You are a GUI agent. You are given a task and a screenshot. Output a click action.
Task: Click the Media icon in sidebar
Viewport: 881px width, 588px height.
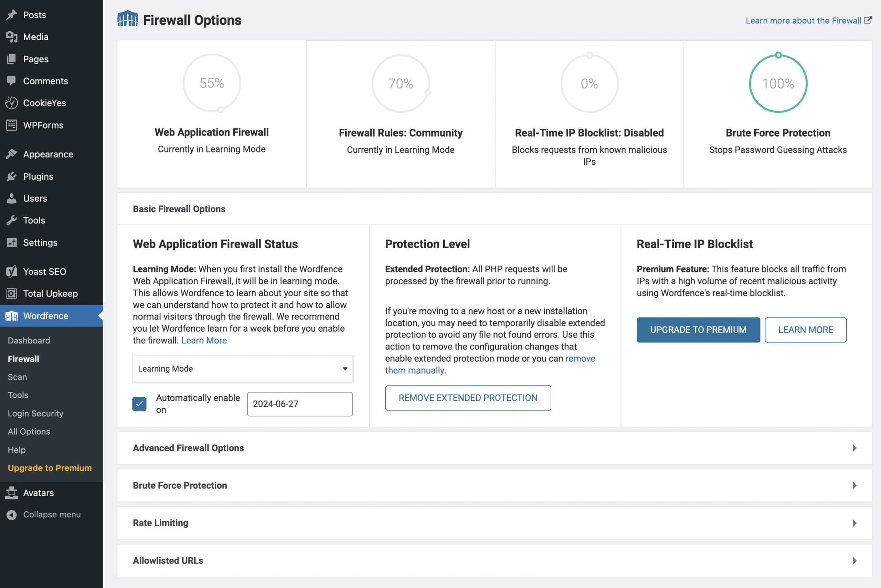click(x=12, y=37)
